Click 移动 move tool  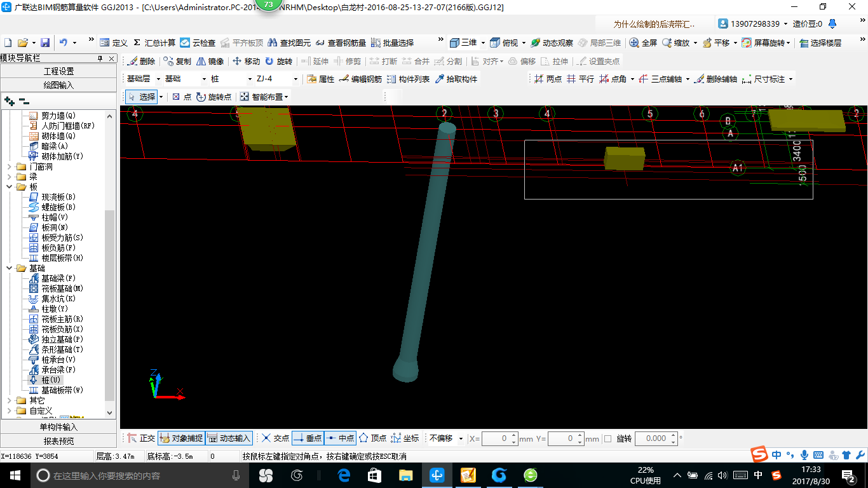[246, 61]
